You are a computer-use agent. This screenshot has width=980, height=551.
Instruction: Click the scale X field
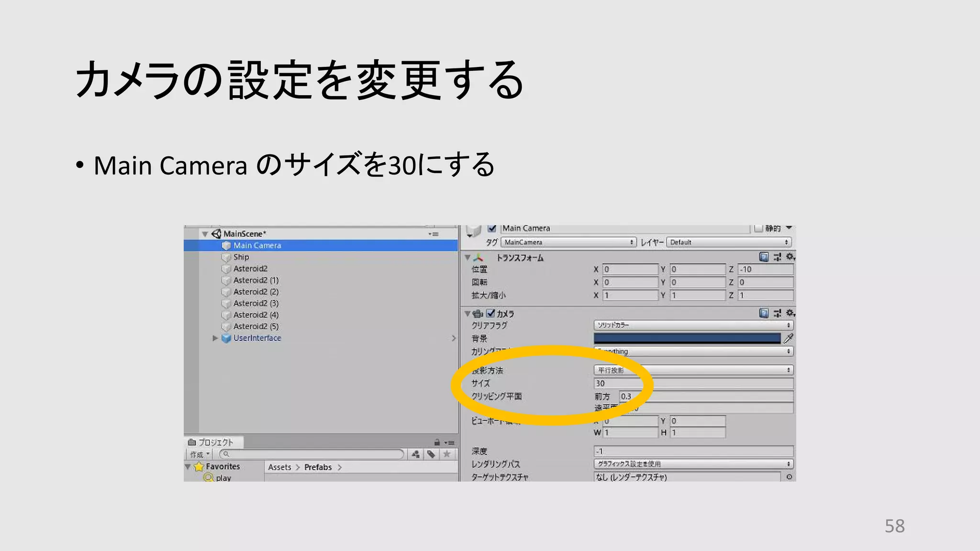(x=630, y=295)
